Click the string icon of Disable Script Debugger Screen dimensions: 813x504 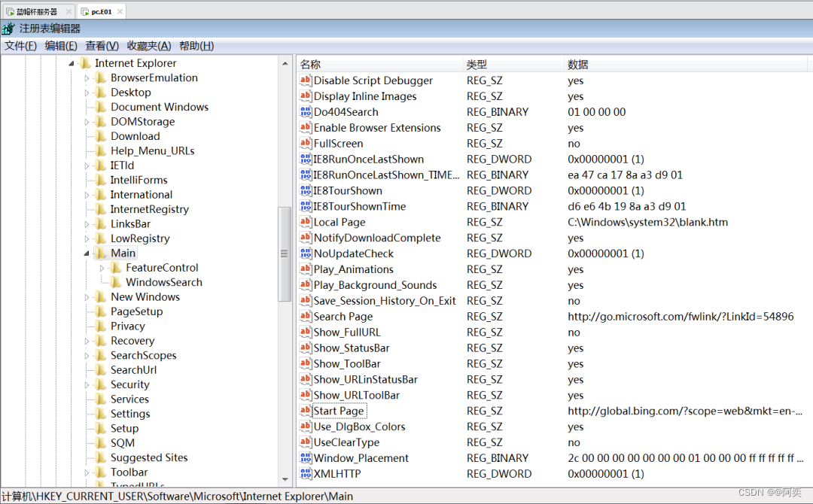306,80
